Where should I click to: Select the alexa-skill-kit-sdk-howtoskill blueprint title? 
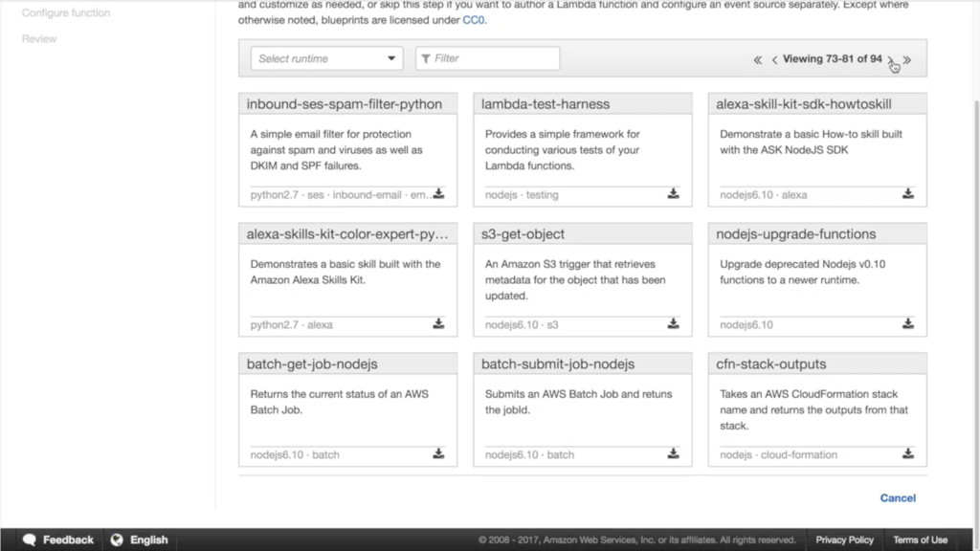804,104
